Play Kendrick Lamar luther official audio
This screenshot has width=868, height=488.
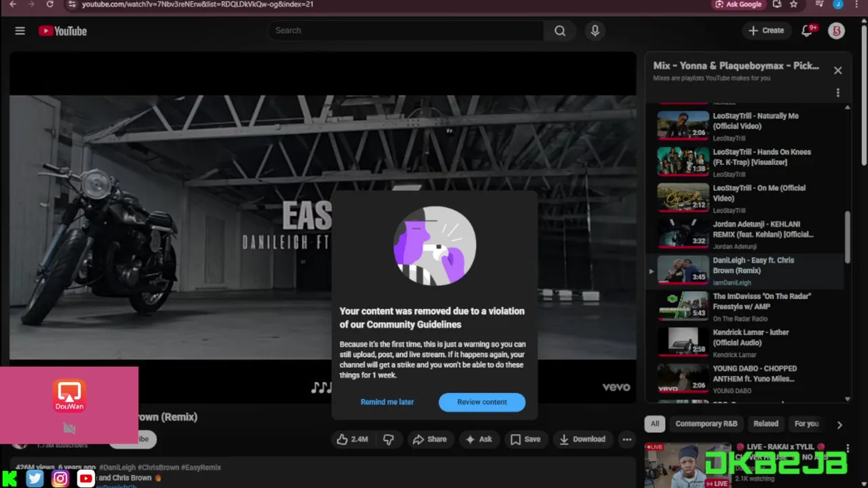click(745, 342)
